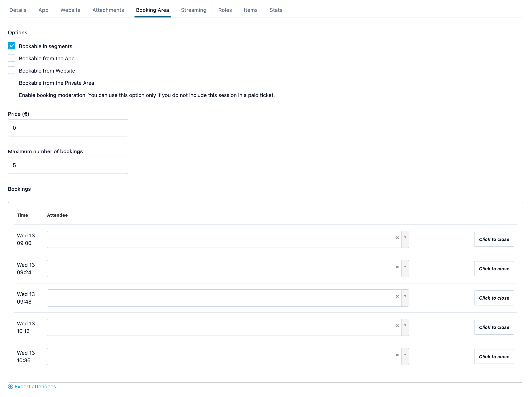Go to the Streaming tab
532x397 pixels.
tap(194, 10)
